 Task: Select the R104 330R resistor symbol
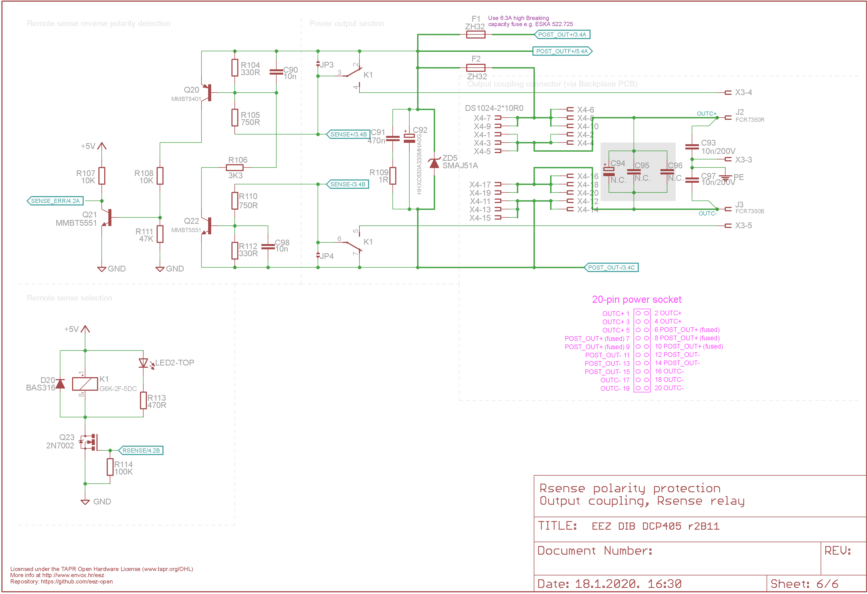(234, 68)
